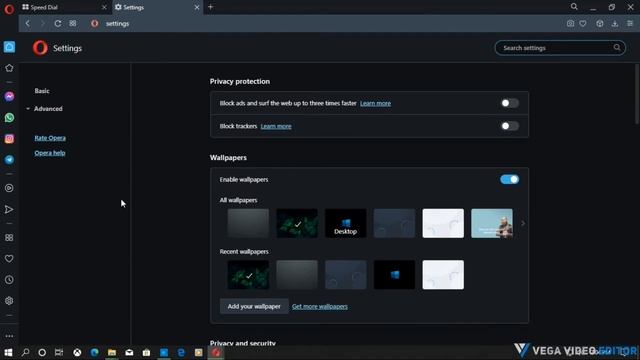Open Learn more link for Block trackers
Screen dimensions: 640x360
point(276,126)
